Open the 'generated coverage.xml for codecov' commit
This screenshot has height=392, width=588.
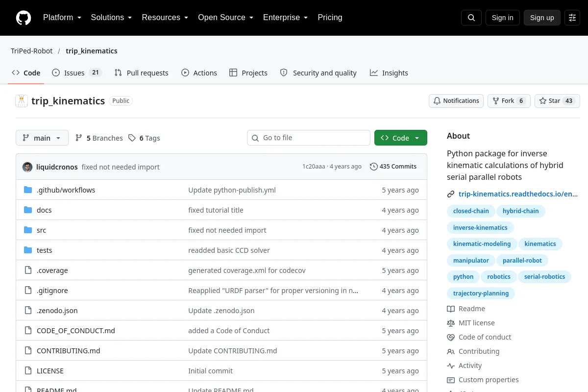(x=247, y=270)
